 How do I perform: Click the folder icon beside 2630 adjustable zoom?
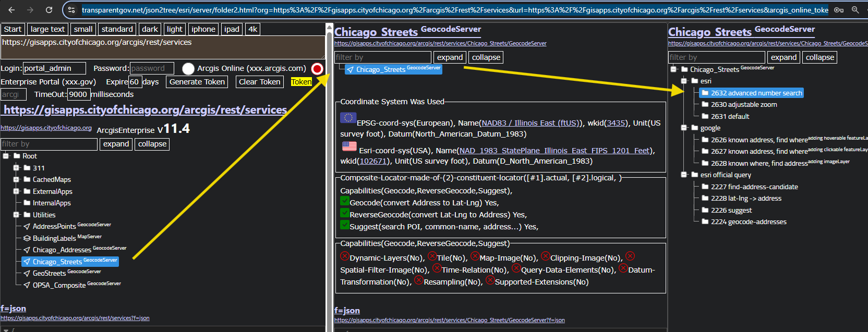click(705, 105)
